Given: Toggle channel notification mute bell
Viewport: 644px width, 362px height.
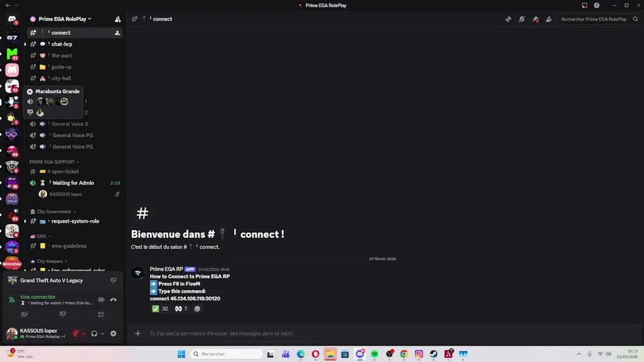Looking at the screenshot, I should click(x=522, y=19).
